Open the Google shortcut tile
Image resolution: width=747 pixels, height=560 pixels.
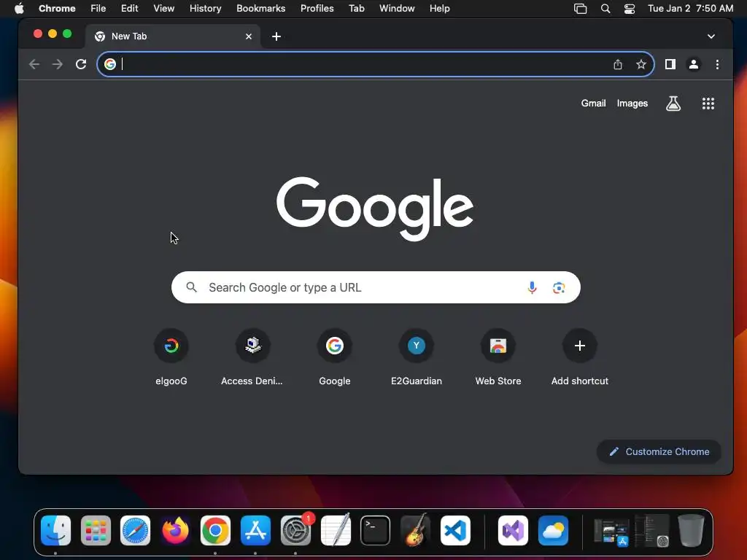pyautogui.click(x=335, y=357)
